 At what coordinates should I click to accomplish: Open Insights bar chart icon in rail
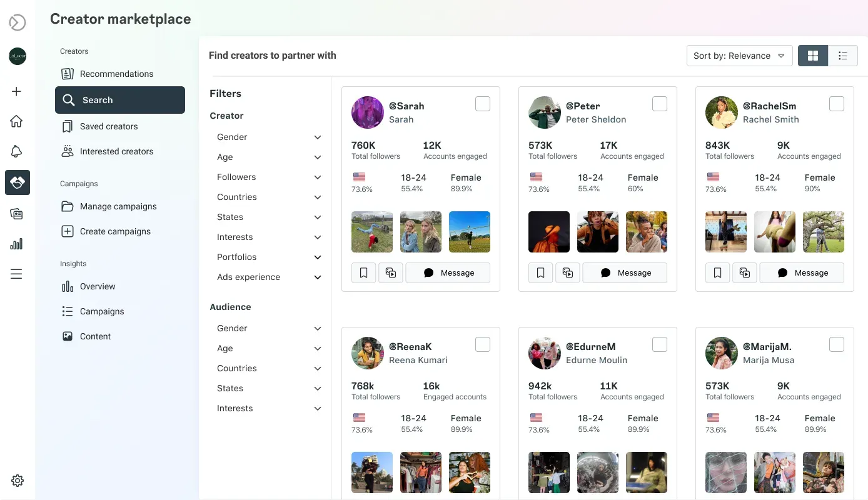pos(17,244)
